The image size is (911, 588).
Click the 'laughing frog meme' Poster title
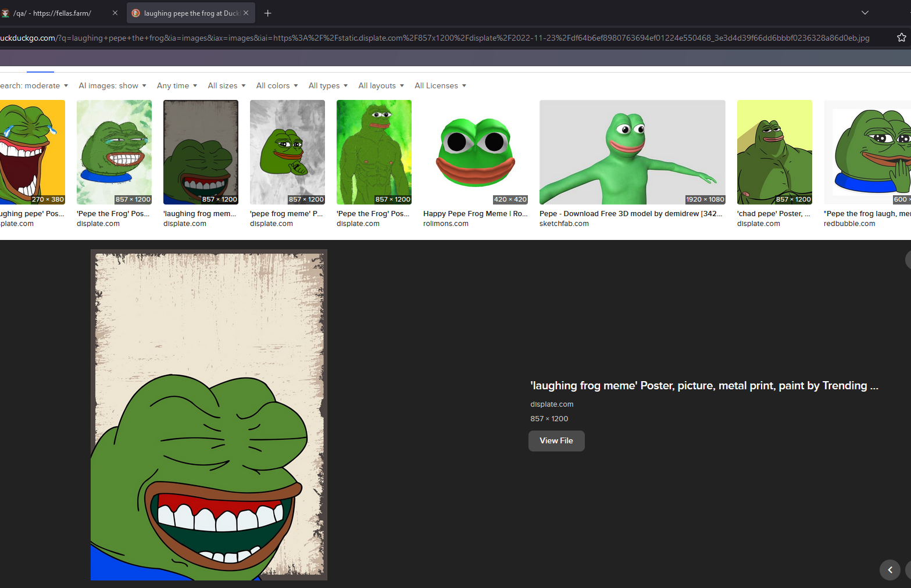tap(703, 386)
